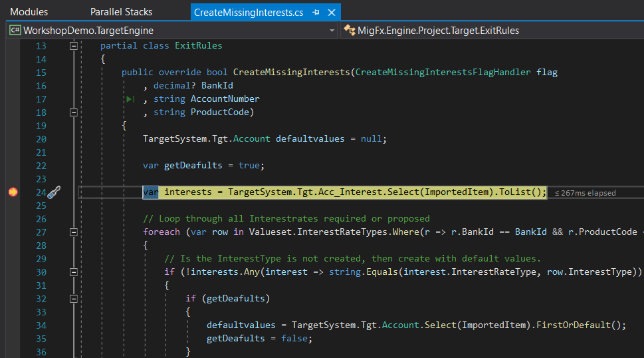
Task: Select the CreateMissingInterests.cs tab
Action: [x=249, y=13]
